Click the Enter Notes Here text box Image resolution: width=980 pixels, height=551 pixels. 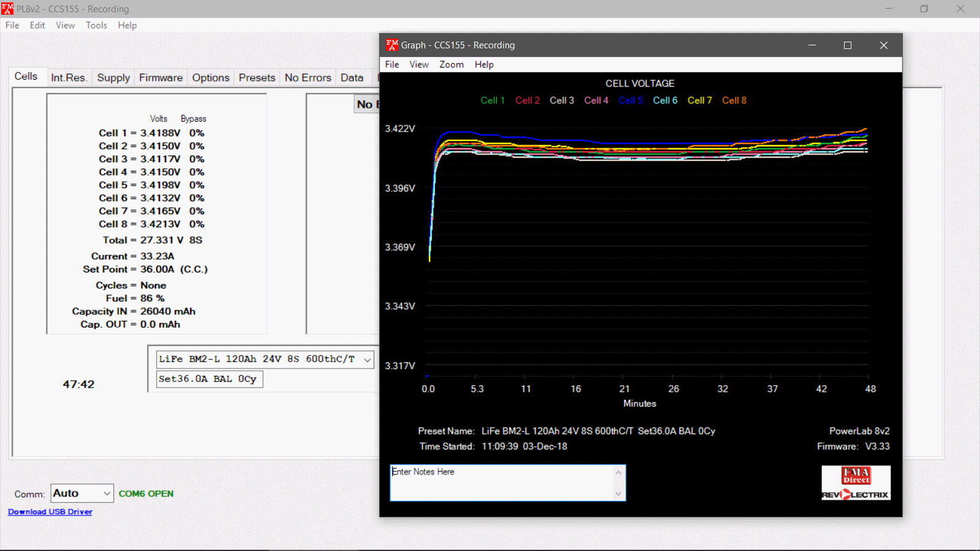(x=502, y=482)
